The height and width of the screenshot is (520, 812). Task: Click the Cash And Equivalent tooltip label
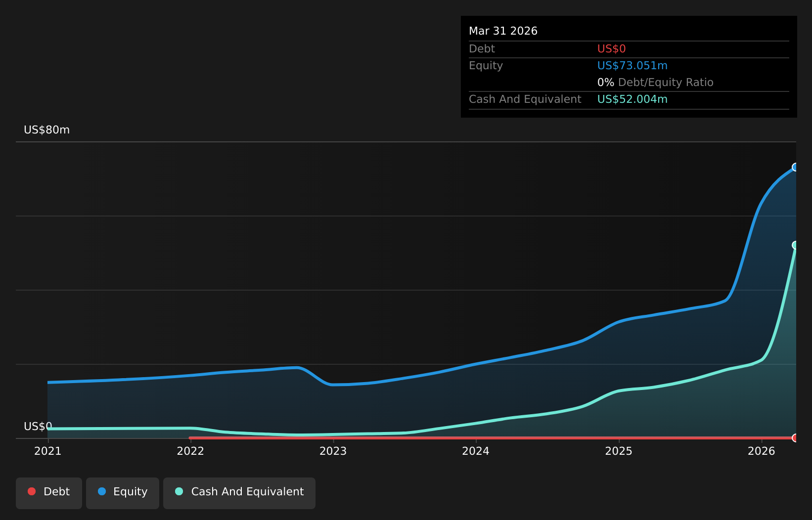[x=525, y=99]
